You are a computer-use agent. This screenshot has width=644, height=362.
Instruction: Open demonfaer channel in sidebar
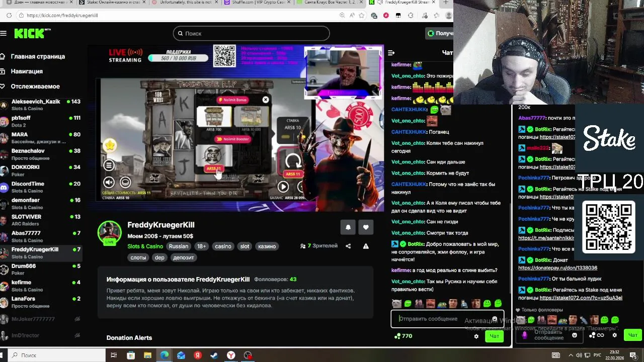[41, 204]
